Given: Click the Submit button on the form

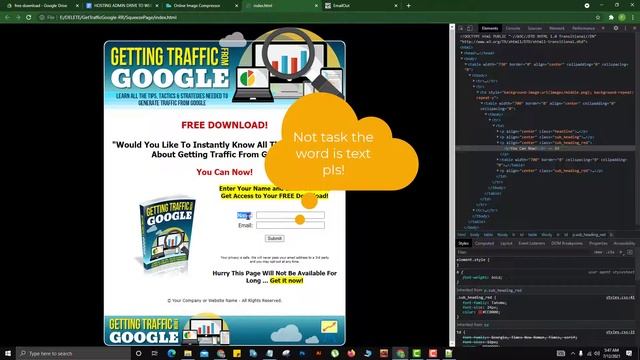Looking at the screenshot, I should point(274,238).
